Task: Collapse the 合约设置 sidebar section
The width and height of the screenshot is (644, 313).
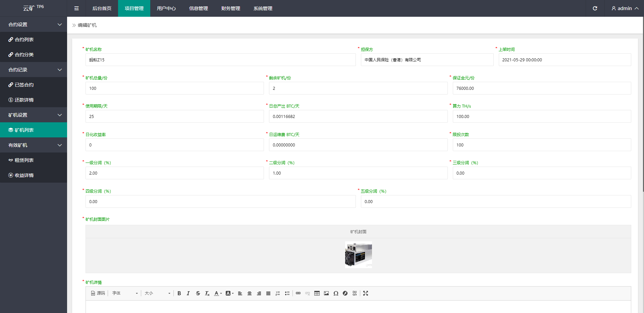Action: click(x=34, y=24)
